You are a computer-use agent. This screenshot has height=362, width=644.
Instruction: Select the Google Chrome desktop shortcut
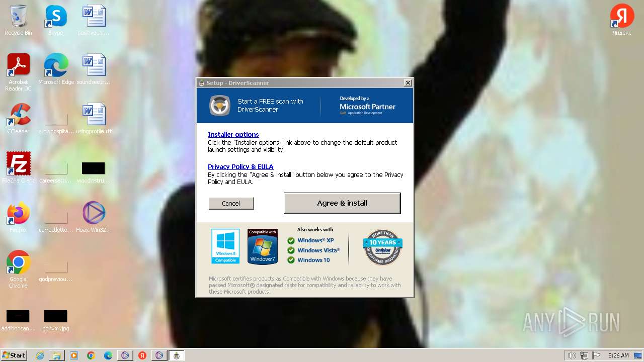(x=19, y=269)
